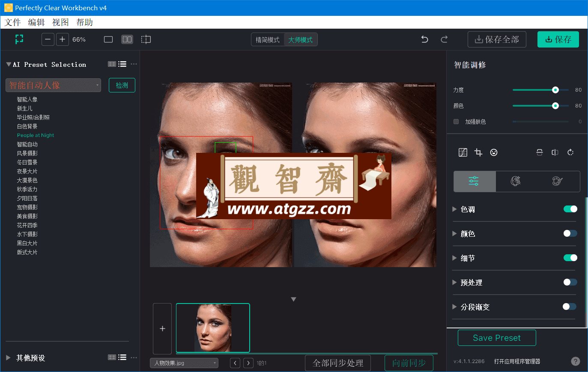Adjust the 力度 slider handle

(555, 90)
